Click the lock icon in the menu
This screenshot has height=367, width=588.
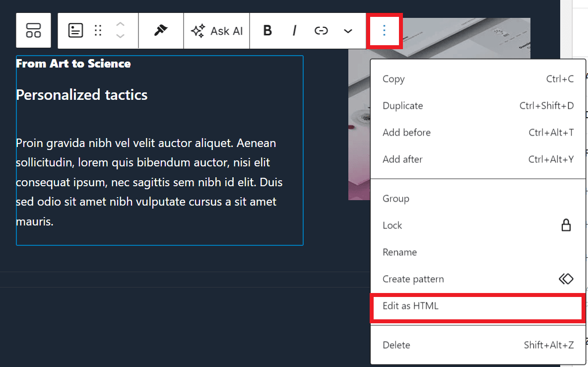click(566, 225)
